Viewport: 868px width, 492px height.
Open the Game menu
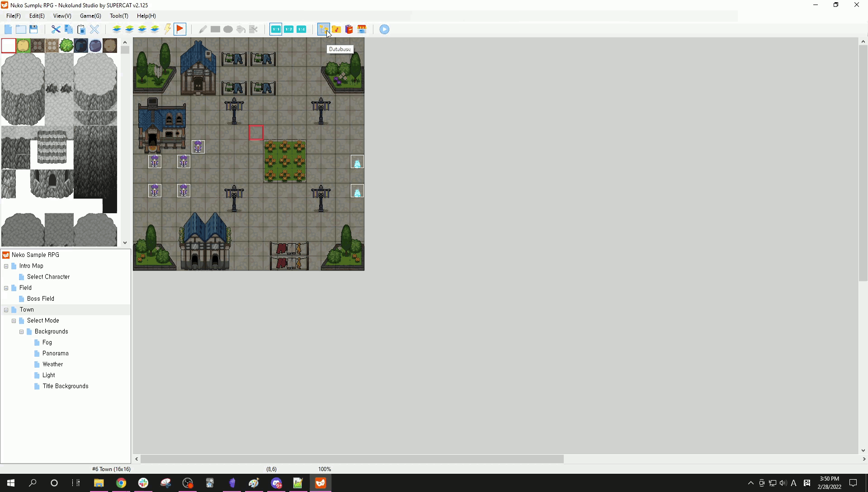pyautogui.click(x=90, y=16)
